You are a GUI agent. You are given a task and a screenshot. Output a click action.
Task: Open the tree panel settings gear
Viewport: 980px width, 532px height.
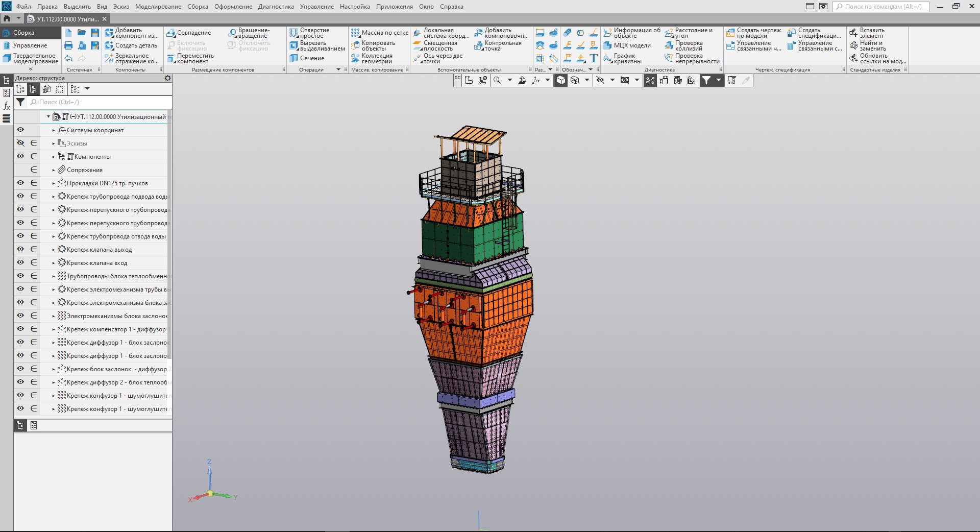167,78
